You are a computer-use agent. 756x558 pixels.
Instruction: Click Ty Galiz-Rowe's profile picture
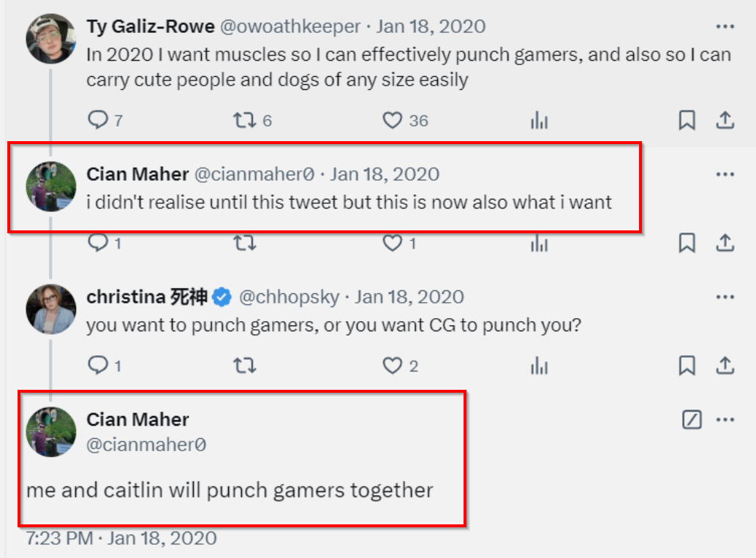pos(51,39)
